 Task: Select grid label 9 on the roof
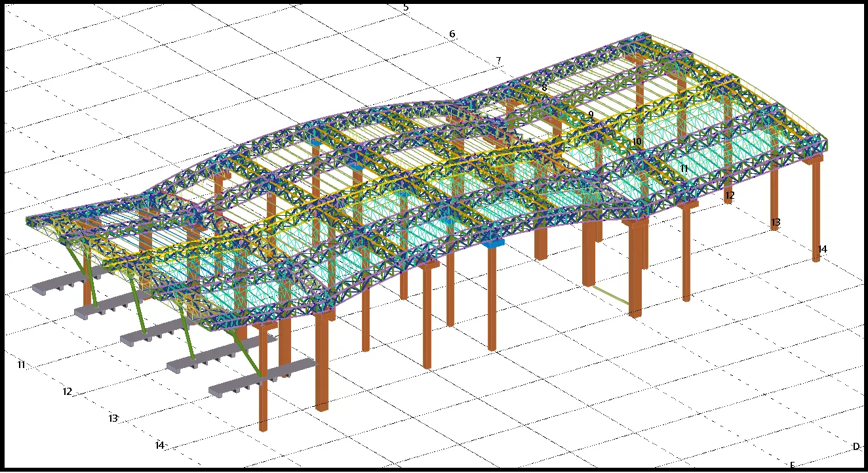591,114
